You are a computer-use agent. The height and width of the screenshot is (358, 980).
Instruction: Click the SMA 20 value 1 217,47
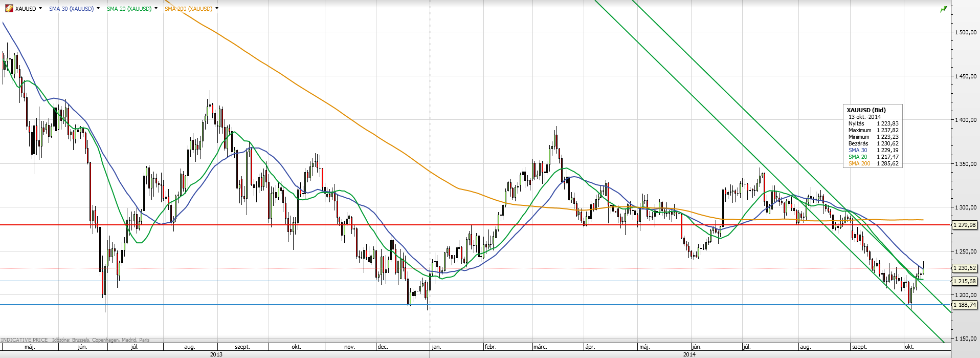click(887, 157)
